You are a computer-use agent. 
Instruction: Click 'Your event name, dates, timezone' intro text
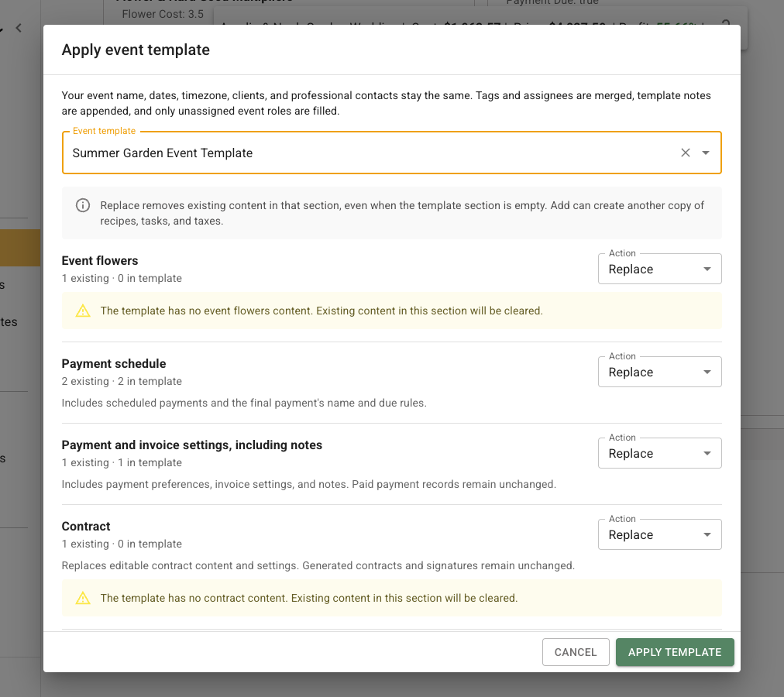(386, 103)
